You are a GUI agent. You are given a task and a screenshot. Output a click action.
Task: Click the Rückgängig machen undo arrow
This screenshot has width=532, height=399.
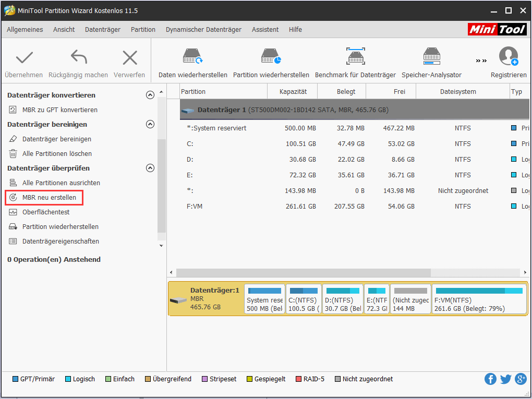(x=79, y=57)
